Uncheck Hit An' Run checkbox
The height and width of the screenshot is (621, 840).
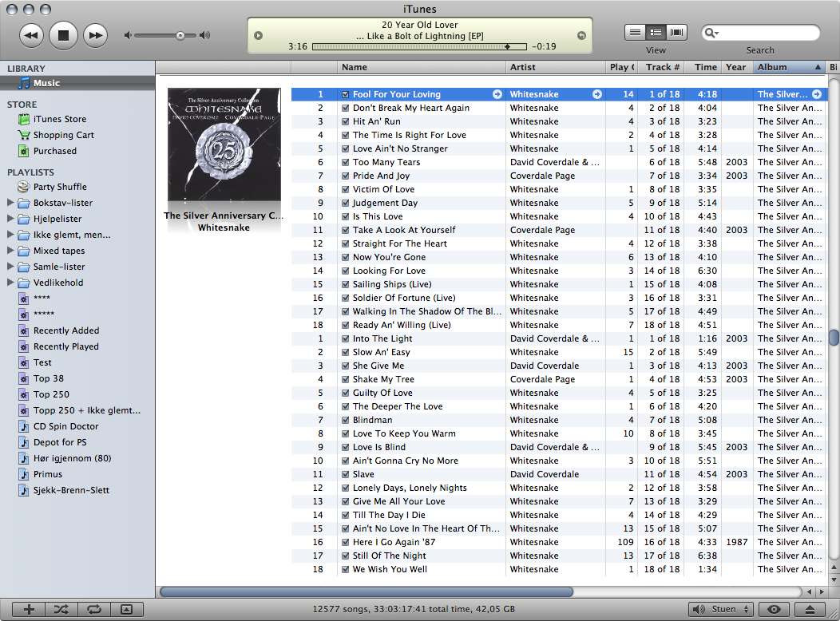[346, 121]
